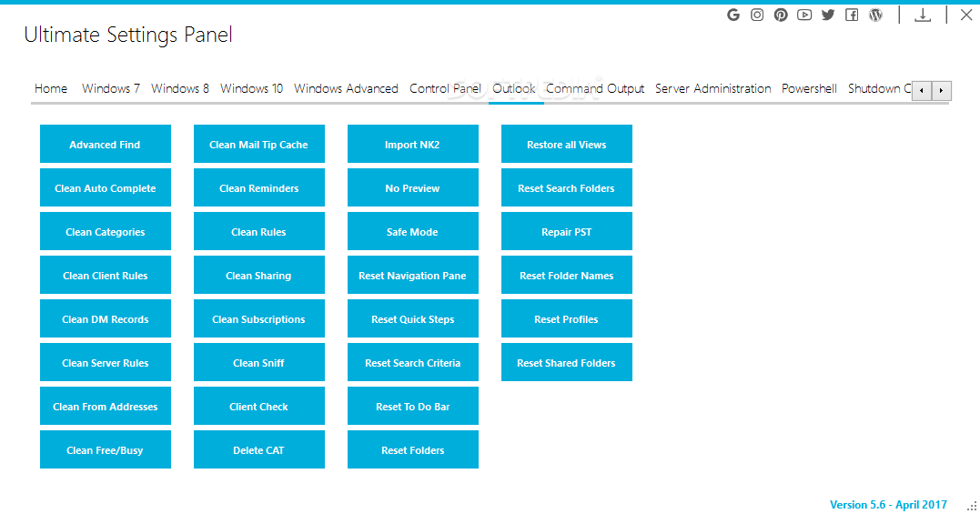This screenshot has width=980, height=514.
Task: Click Reset Quick Steps button
Action: click(x=412, y=318)
